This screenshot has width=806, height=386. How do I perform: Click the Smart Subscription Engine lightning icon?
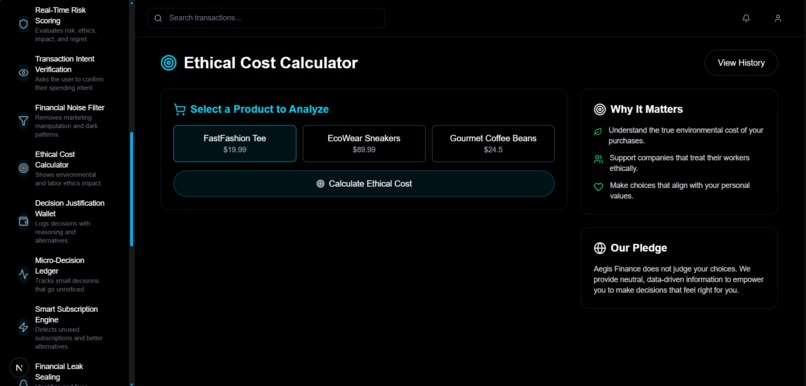24,327
